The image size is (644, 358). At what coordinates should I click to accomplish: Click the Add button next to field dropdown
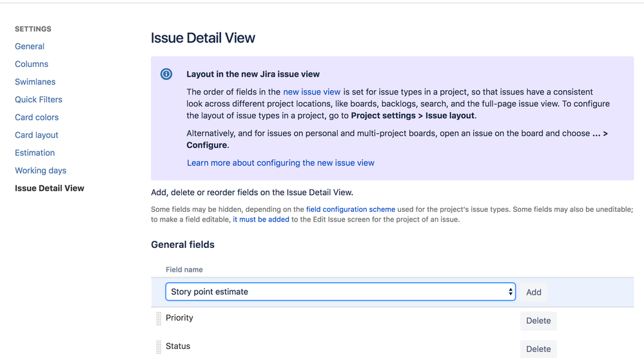pos(534,292)
